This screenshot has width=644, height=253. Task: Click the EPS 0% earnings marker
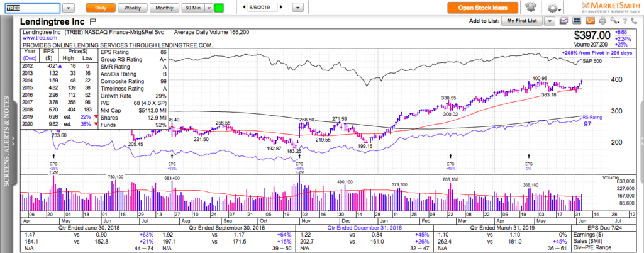[x=529, y=166]
